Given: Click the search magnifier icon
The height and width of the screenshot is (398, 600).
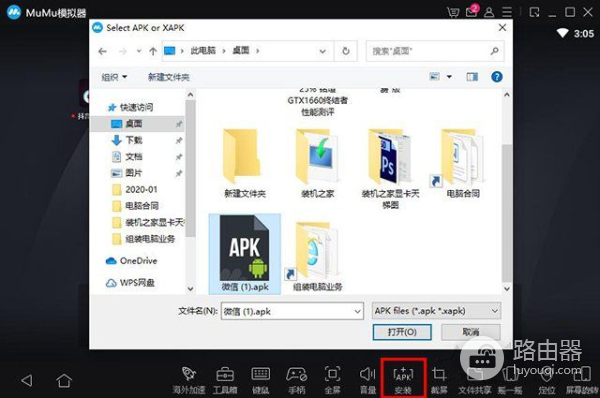Looking at the screenshot, I should point(494,51).
